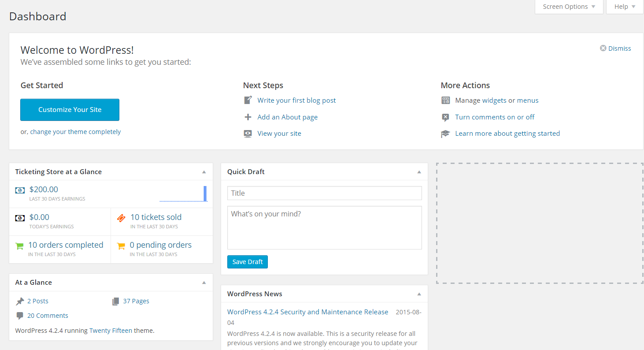
Task: Collapse the Ticketing Store at a Glance widget
Action: (204, 172)
